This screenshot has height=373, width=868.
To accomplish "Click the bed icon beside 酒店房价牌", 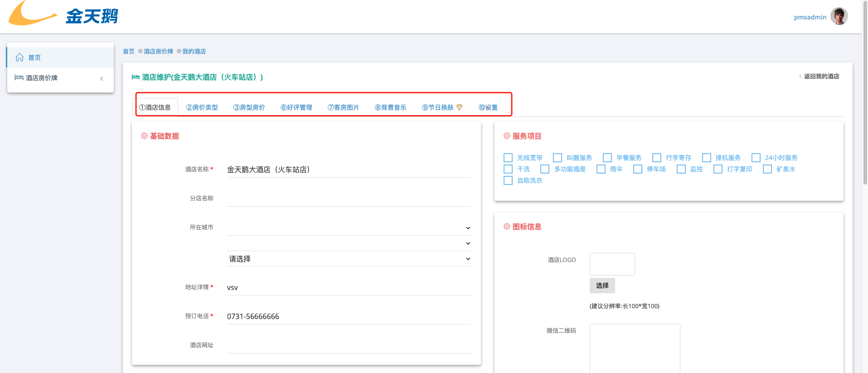I will (x=19, y=78).
